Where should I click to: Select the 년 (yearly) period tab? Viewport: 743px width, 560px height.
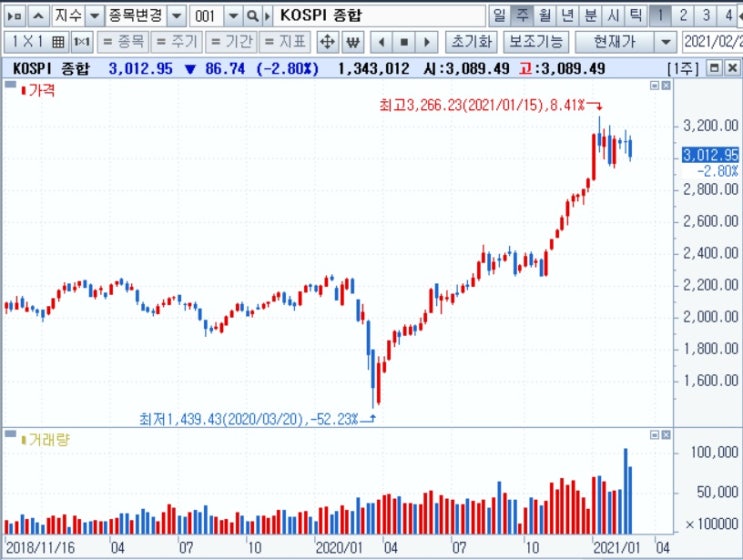pyautogui.click(x=567, y=16)
